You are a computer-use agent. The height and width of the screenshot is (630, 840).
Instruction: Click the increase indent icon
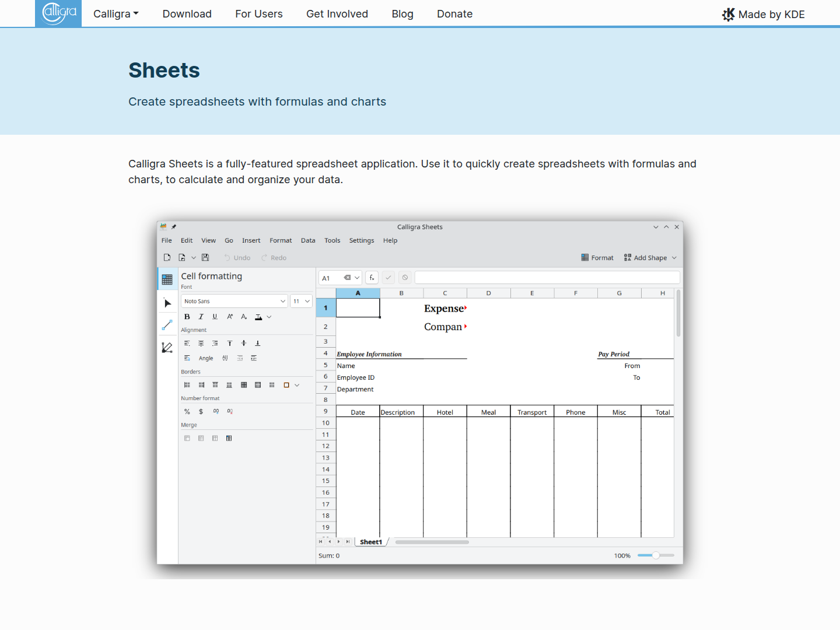(254, 358)
